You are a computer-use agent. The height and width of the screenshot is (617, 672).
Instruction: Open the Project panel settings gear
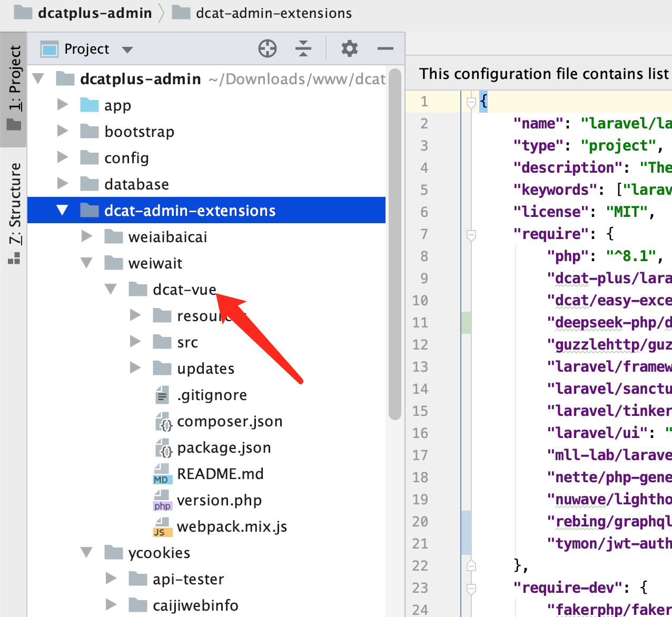pyautogui.click(x=350, y=48)
